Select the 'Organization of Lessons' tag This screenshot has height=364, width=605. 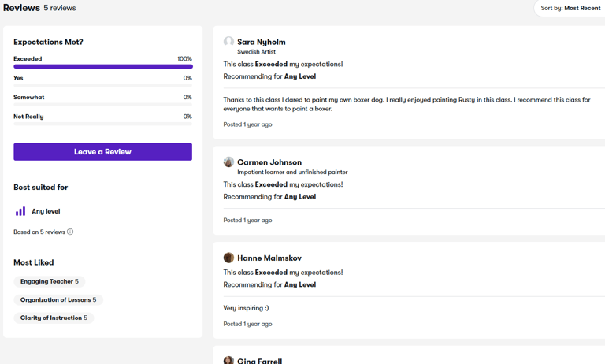58,299
